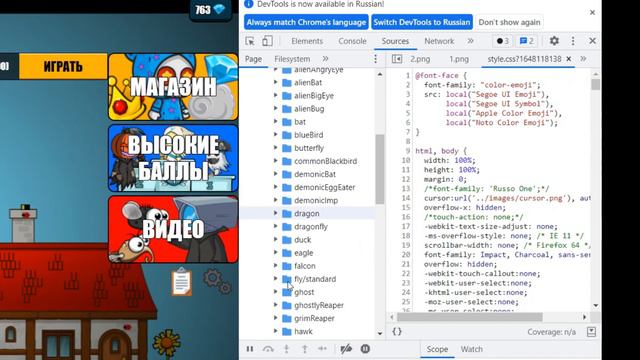Open the Sources navigator three-dot menu

pos(376,59)
